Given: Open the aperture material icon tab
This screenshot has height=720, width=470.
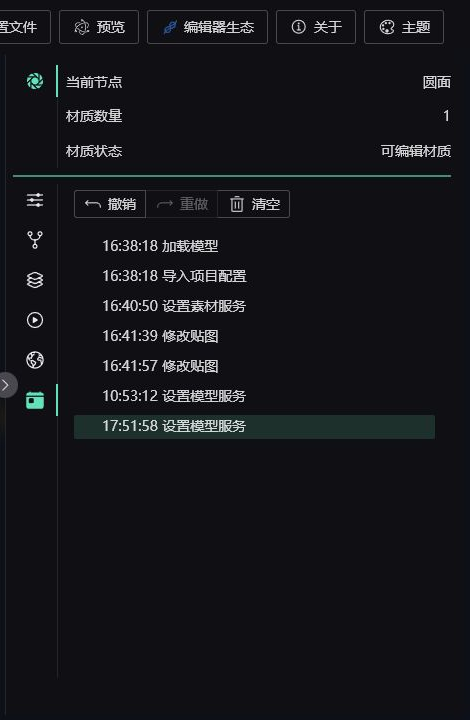Looking at the screenshot, I should [35, 81].
